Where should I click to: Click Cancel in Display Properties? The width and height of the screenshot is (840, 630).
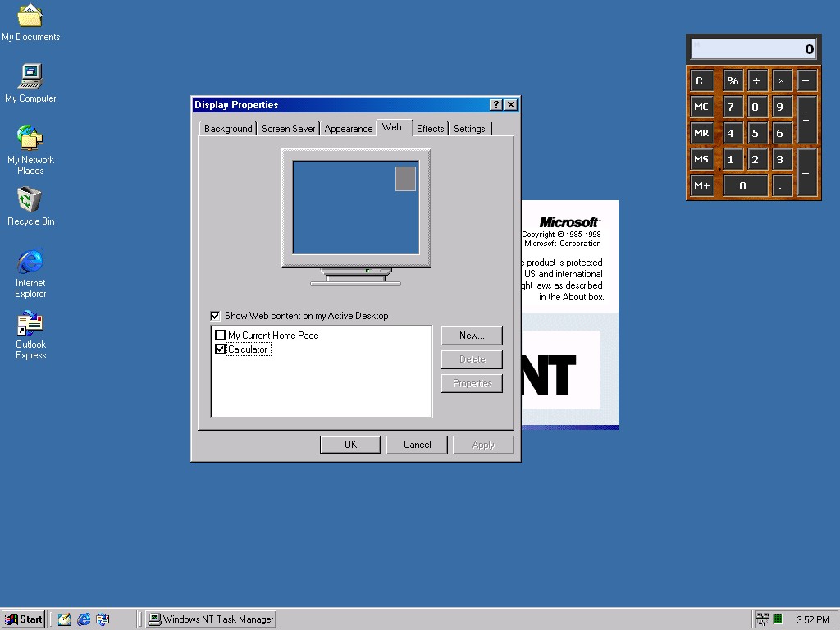pyautogui.click(x=417, y=445)
